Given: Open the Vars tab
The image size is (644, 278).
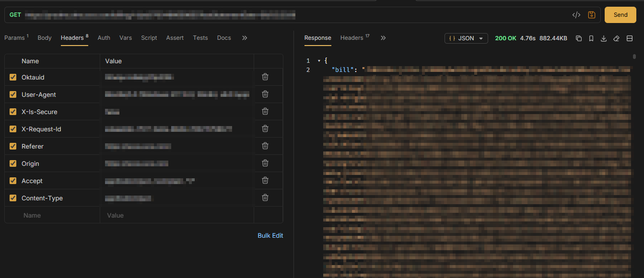Looking at the screenshot, I should (126, 38).
